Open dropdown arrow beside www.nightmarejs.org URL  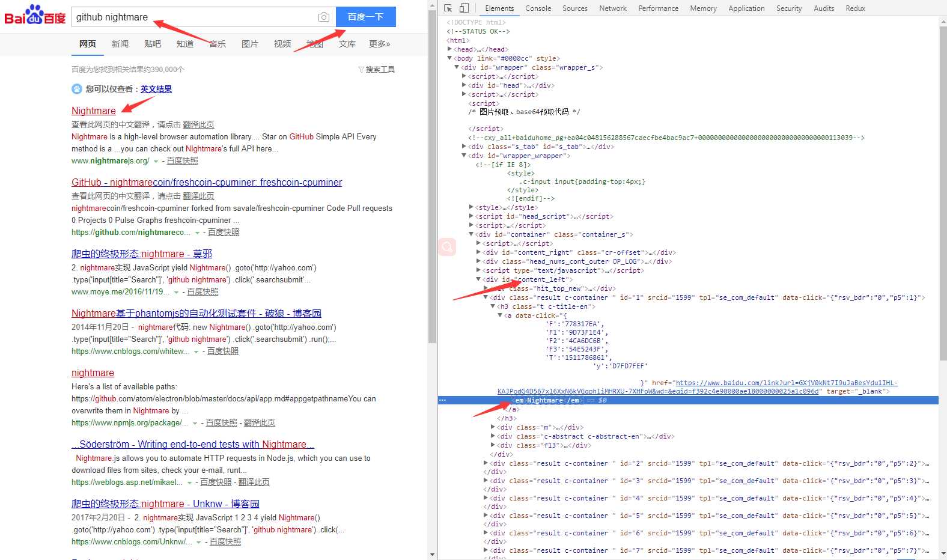pyautogui.click(x=156, y=161)
